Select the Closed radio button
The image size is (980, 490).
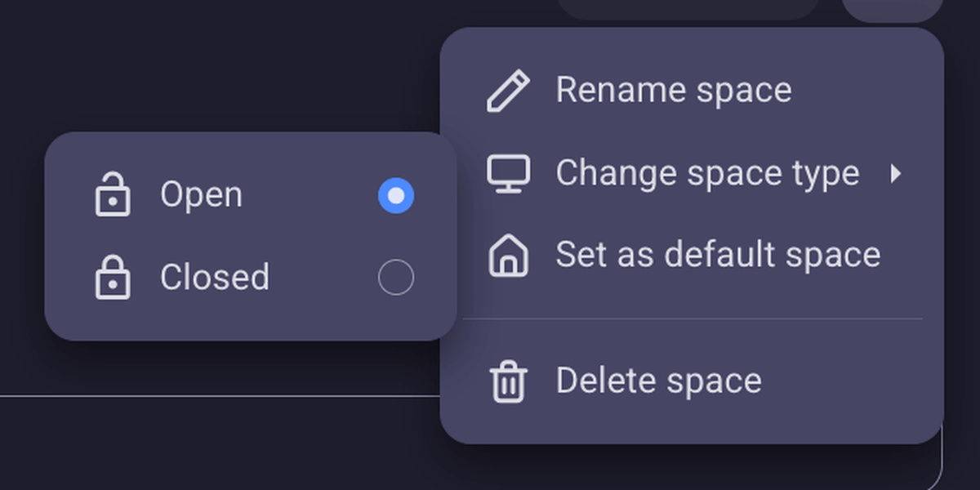pyautogui.click(x=395, y=277)
